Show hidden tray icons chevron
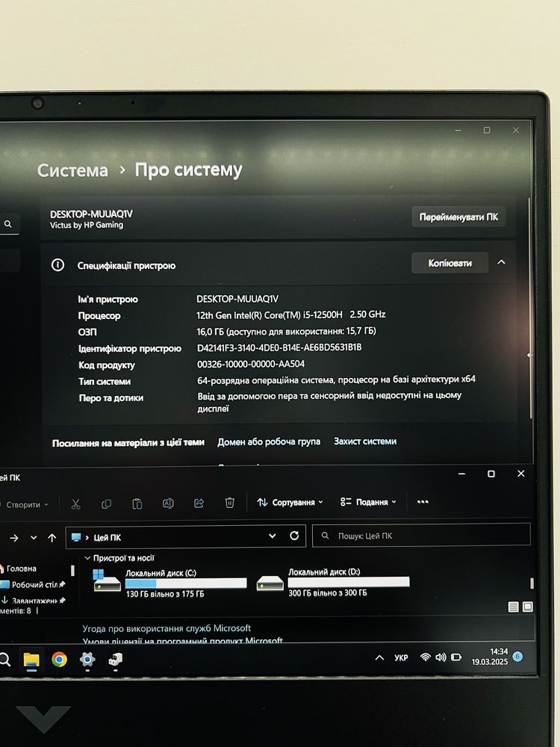This screenshot has height=747, width=560. [379, 657]
